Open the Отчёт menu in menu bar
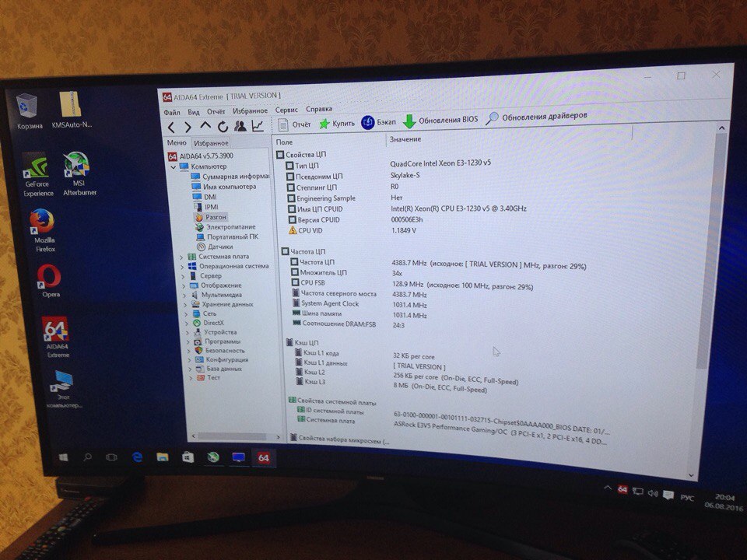 coord(216,111)
